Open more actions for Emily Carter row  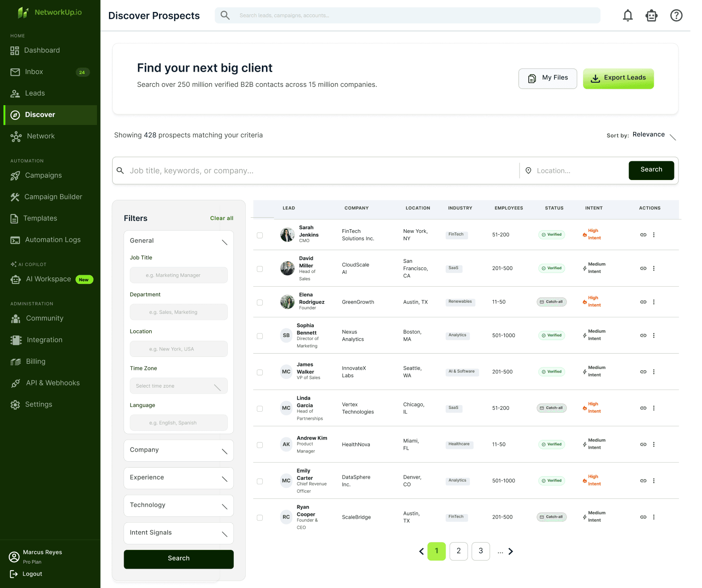tap(654, 481)
